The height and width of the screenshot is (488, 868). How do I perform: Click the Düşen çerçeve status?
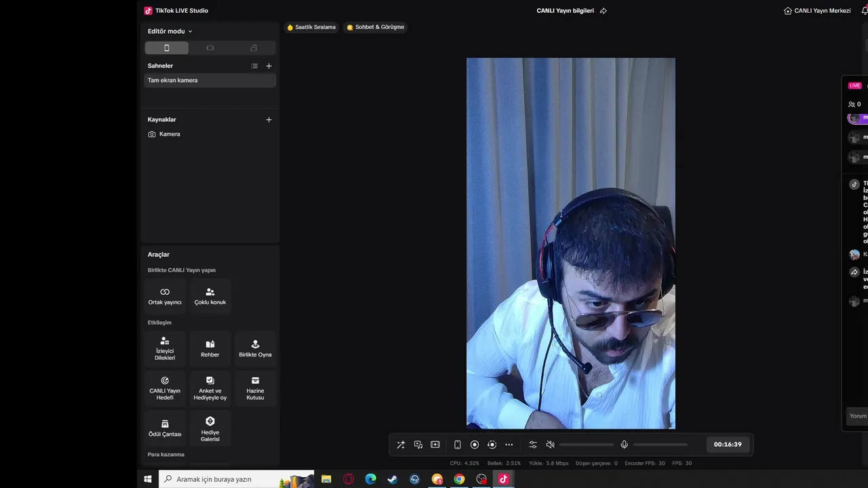(x=597, y=464)
